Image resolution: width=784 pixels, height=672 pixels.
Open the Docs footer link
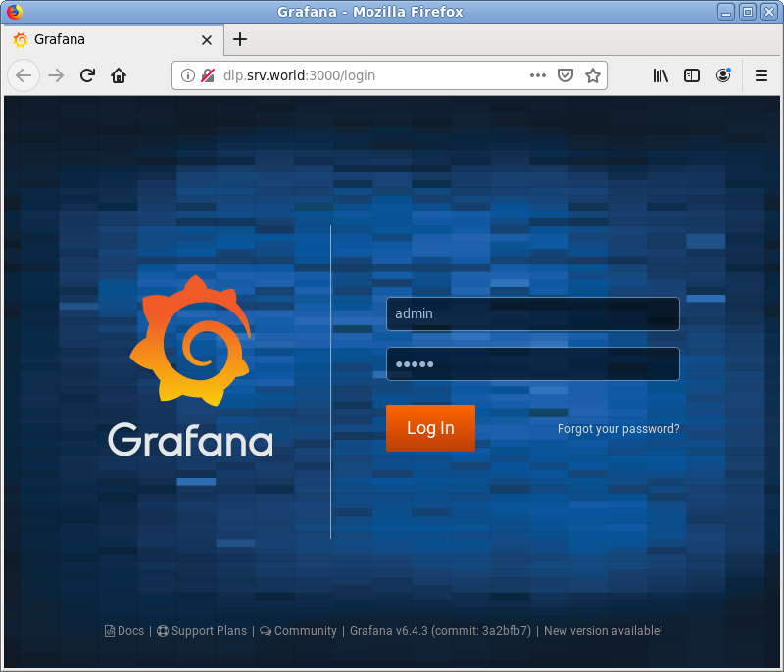(124, 631)
